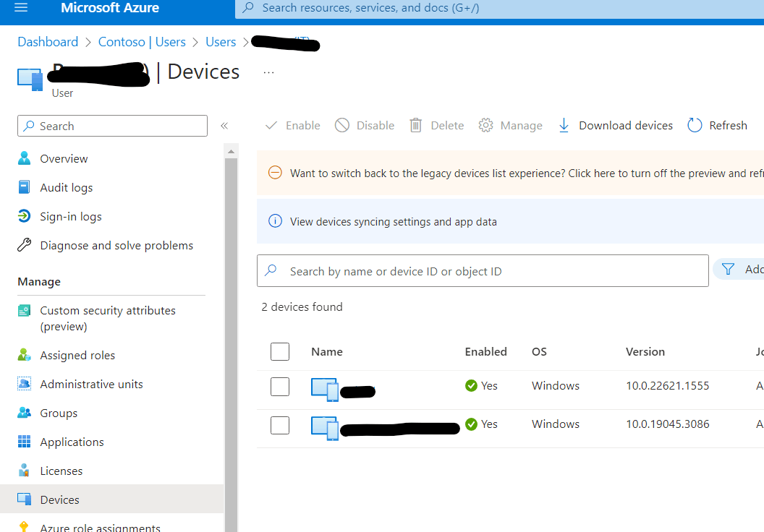Click the Azure role assignments key icon
The height and width of the screenshot is (532, 764).
[23, 526]
